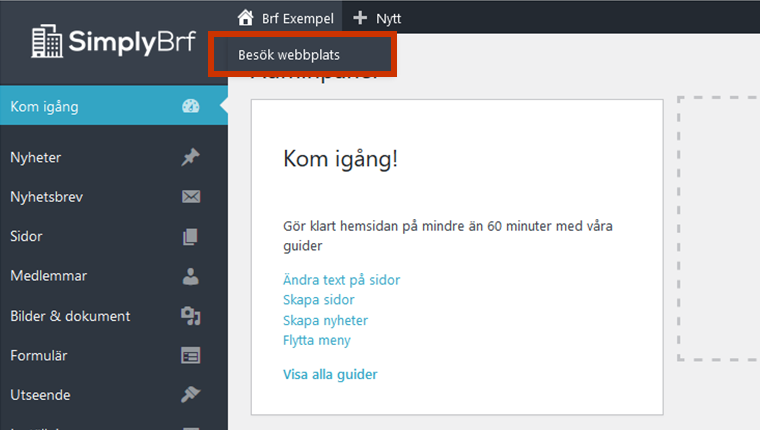Click Visa alla guider link
The image size is (760, 430).
(x=331, y=375)
